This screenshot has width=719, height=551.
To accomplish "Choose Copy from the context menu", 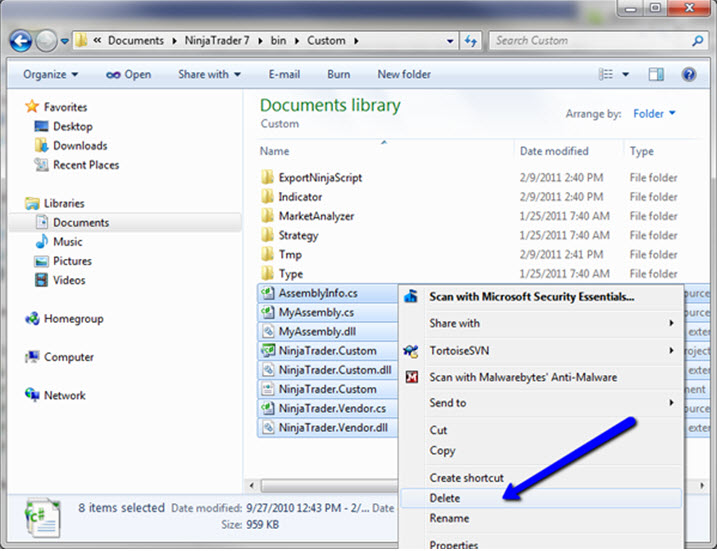I will pyautogui.click(x=541, y=451).
